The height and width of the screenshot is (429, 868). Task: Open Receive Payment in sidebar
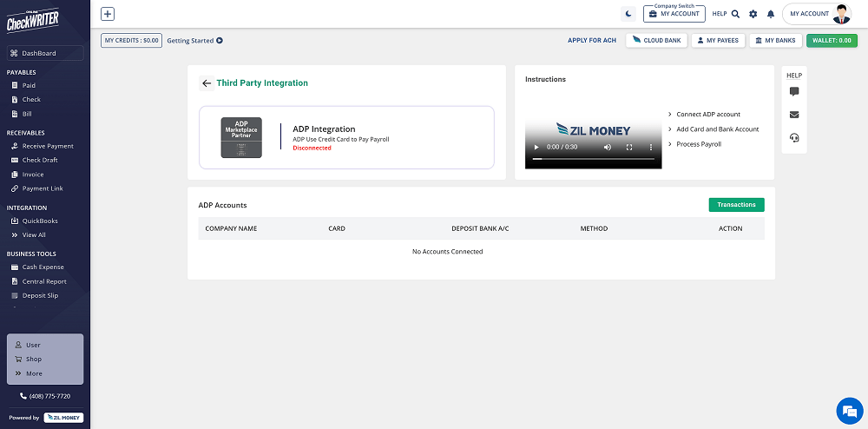point(48,146)
